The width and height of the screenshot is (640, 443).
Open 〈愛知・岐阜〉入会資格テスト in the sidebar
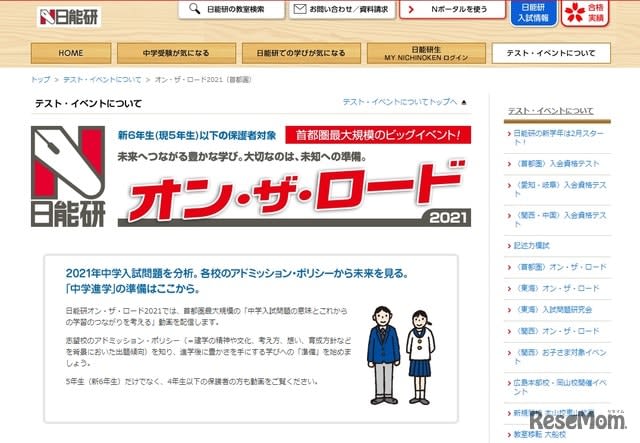tap(560, 189)
